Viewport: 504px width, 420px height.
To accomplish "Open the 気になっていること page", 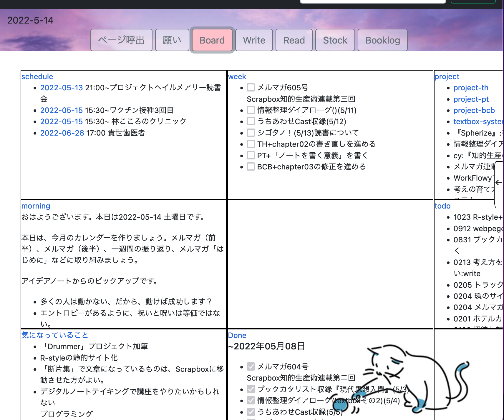I will [54, 335].
